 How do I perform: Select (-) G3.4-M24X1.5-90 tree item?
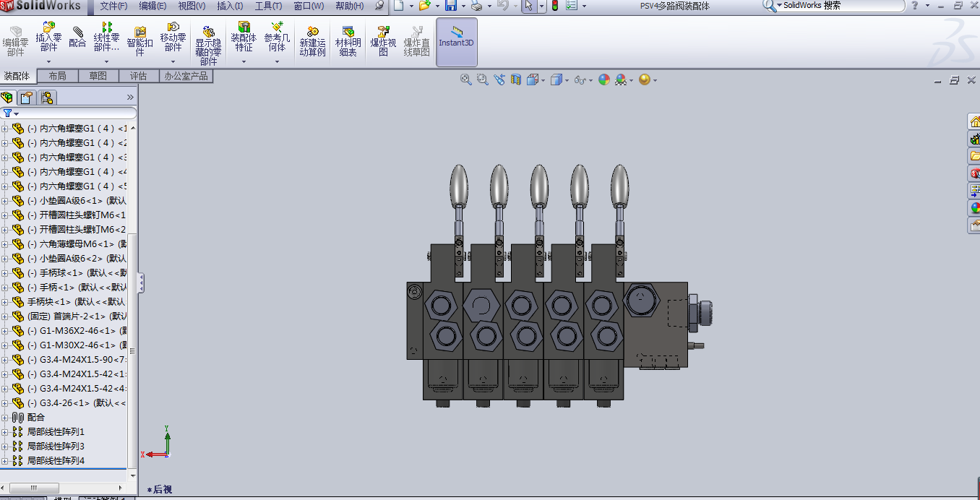pyautogui.click(x=77, y=360)
